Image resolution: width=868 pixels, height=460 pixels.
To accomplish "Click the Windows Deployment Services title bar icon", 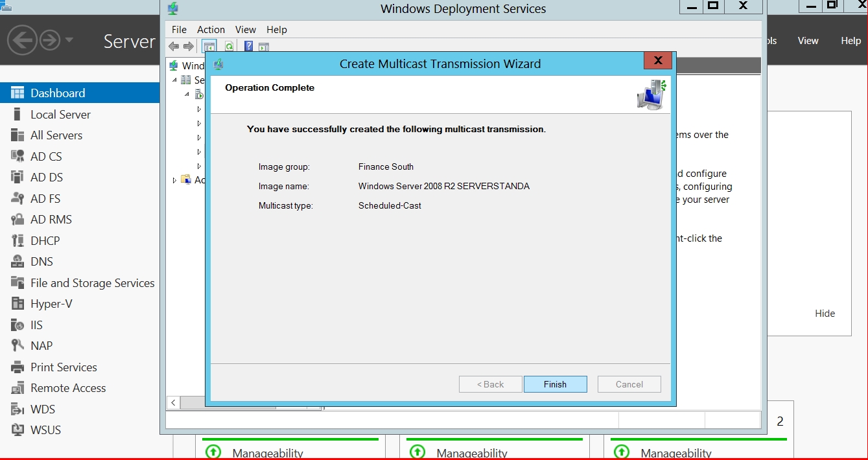I will (172, 9).
